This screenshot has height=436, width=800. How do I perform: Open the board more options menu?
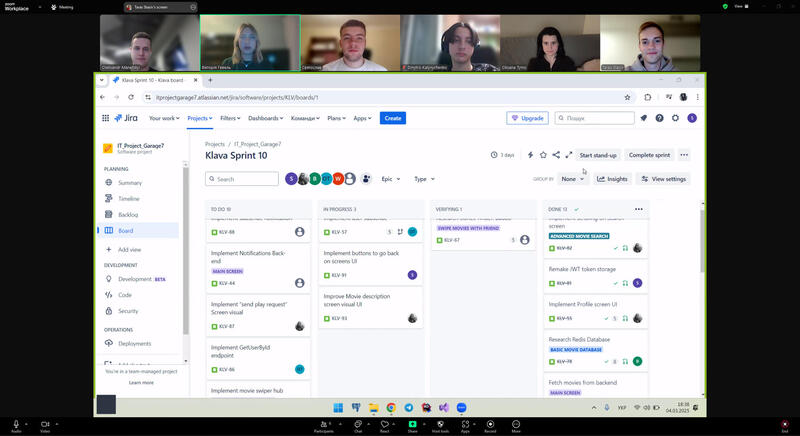(x=684, y=155)
